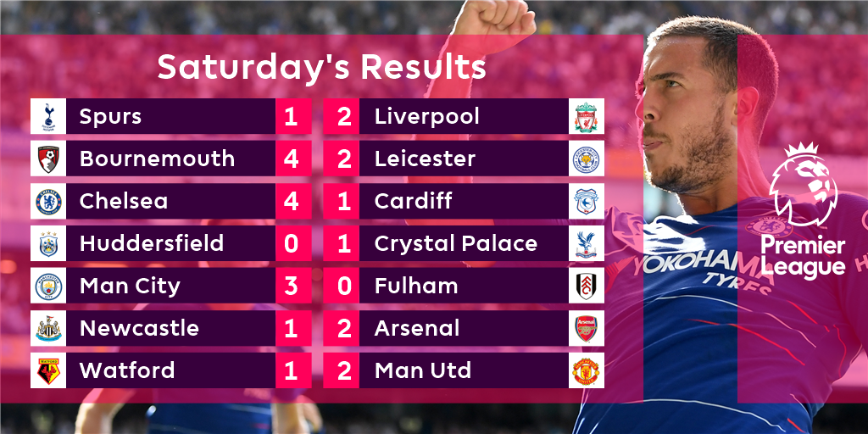This screenshot has height=434, width=868.
Task: Click the Fulham club crest
Action: tap(586, 286)
